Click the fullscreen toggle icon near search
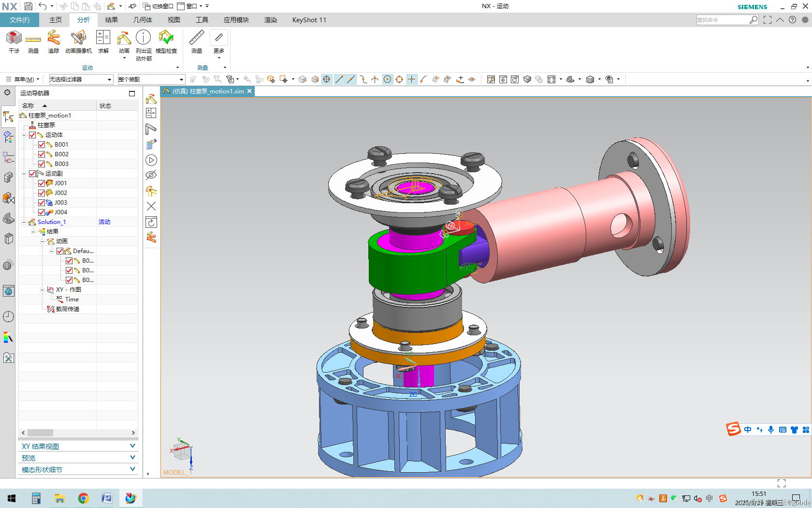The image size is (812, 508). 768,20
